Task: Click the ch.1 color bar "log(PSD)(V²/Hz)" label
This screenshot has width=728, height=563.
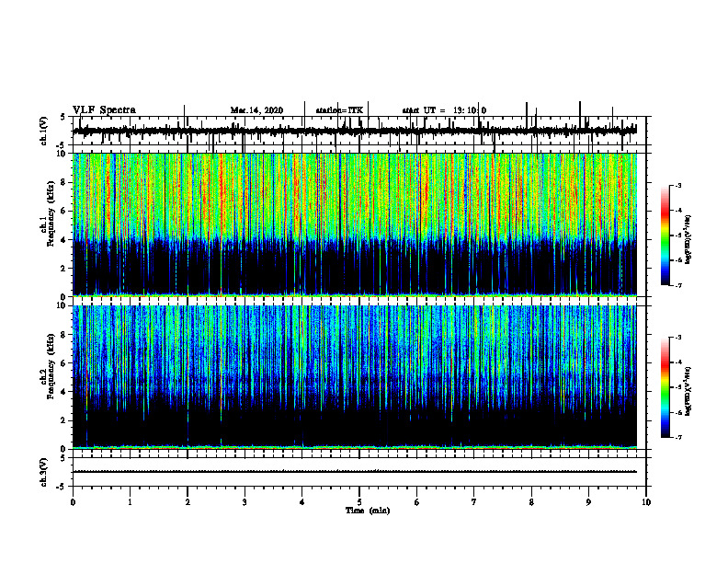Action: pos(688,240)
